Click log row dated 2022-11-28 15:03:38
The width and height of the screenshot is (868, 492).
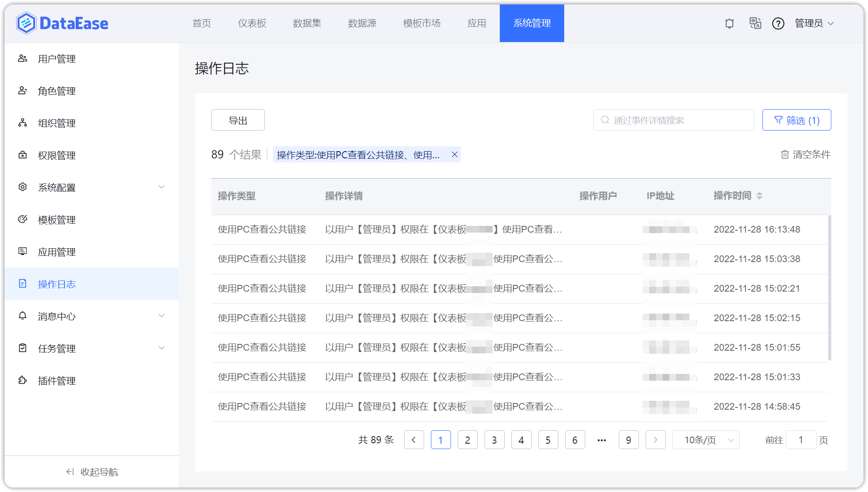[x=519, y=259]
